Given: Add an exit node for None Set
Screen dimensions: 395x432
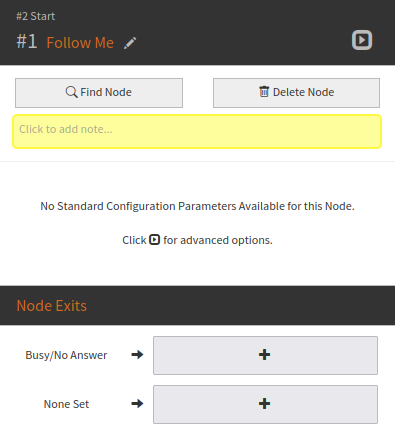Looking at the screenshot, I should click(x=265, y=404).
